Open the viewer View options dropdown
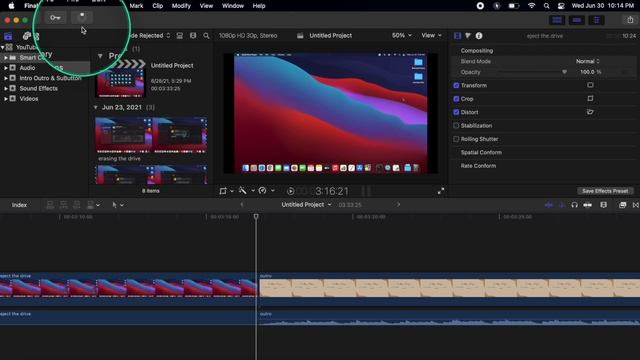640x360 pixels. (x=431, y=36)
